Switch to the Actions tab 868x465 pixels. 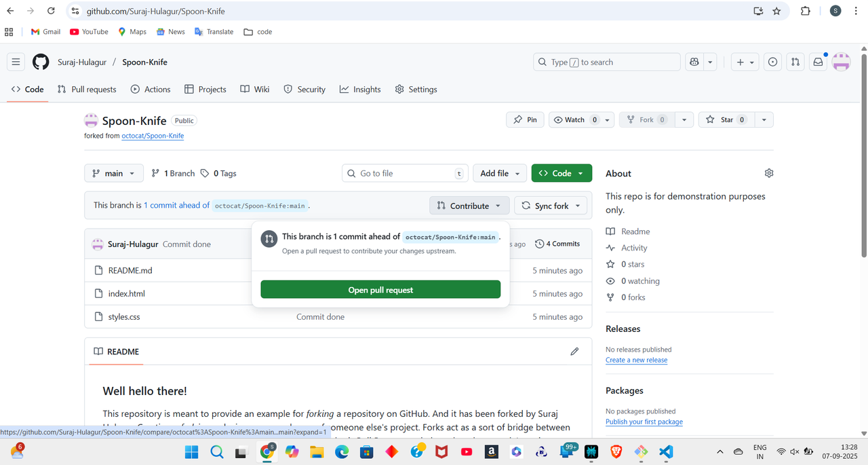click(151, 89)
